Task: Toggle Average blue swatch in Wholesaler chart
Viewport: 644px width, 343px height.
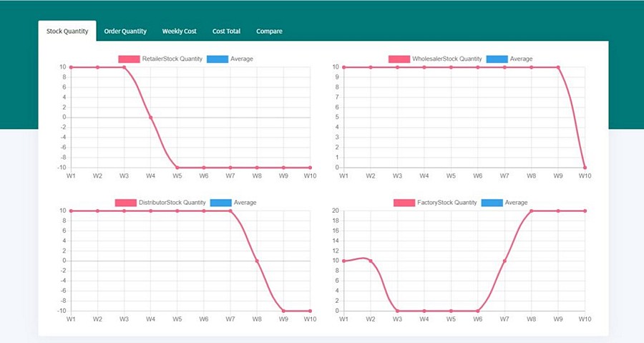Action: point(497,59)
